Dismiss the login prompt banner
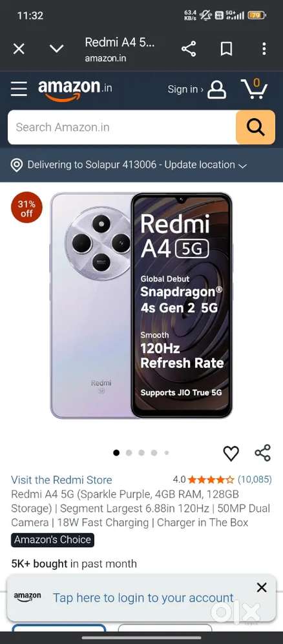Image resolution: width=283 pixels, height=644 pixels. (x=262, y=588)
